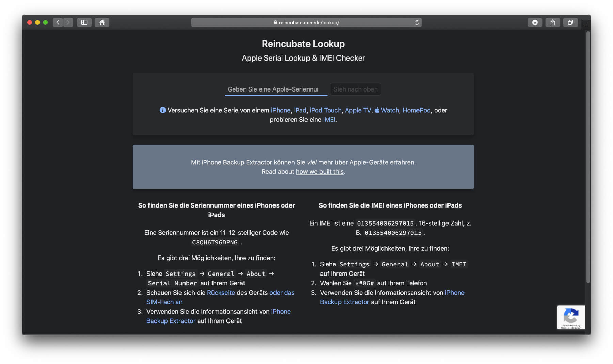Follow the 'how we built this' link
The image size is (613, 364).
tap(319, 172)
